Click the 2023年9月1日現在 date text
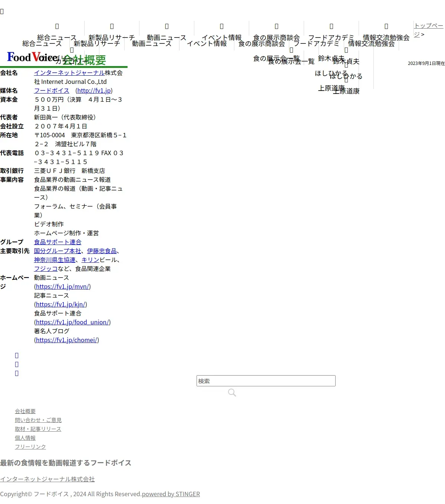 coord(426,63)
